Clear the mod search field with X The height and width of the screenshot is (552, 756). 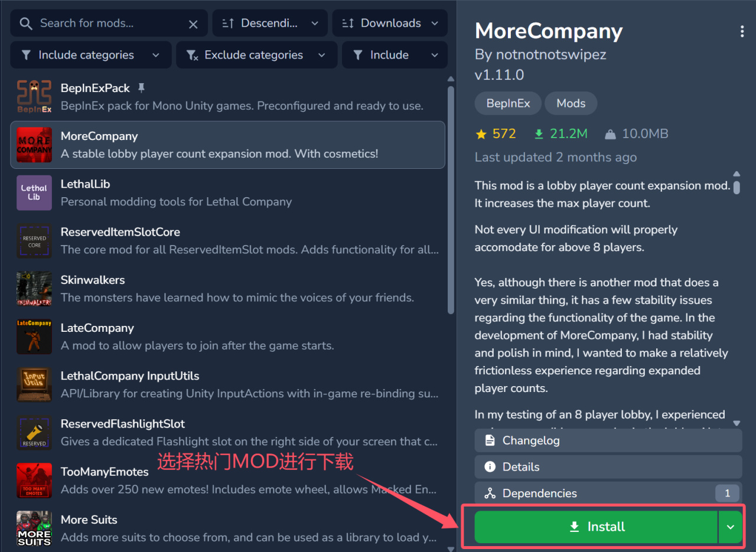(193, 24)
